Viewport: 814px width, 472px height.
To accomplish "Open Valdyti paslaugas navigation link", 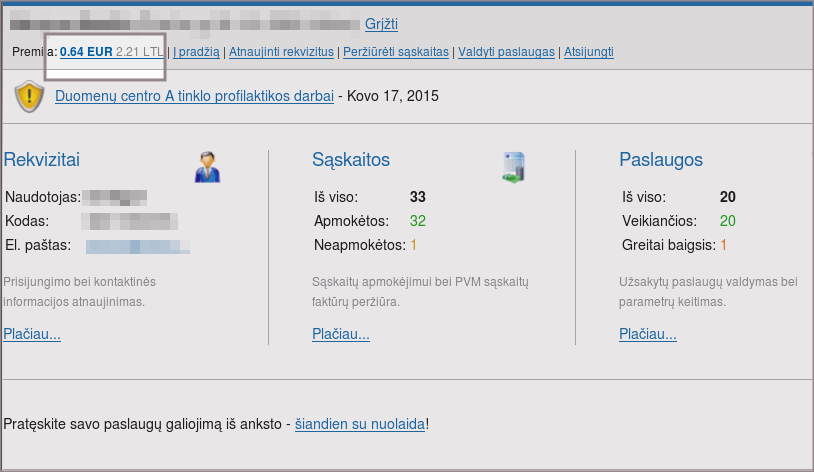I will [506, 52].
